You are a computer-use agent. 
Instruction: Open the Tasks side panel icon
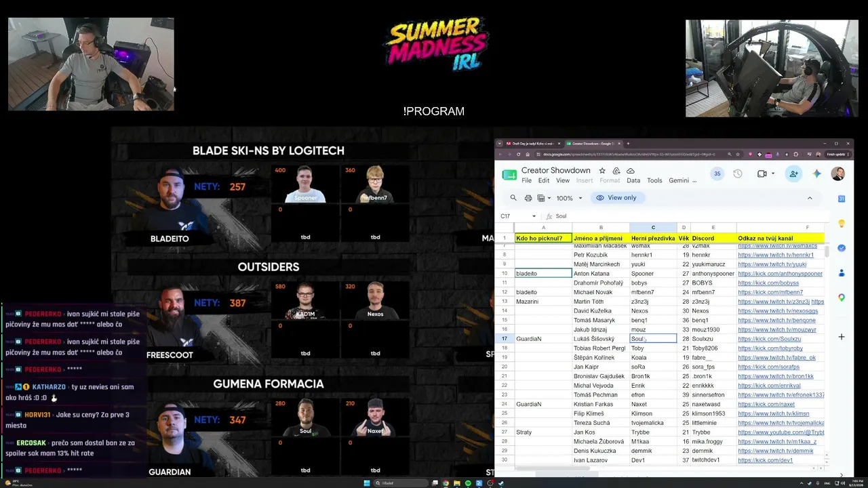point(842,248)
